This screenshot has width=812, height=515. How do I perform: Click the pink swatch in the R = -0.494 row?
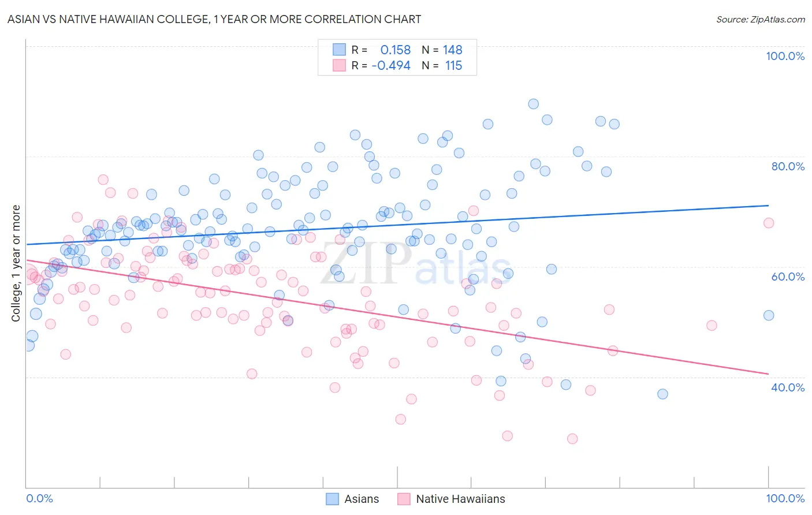point(339,65)
